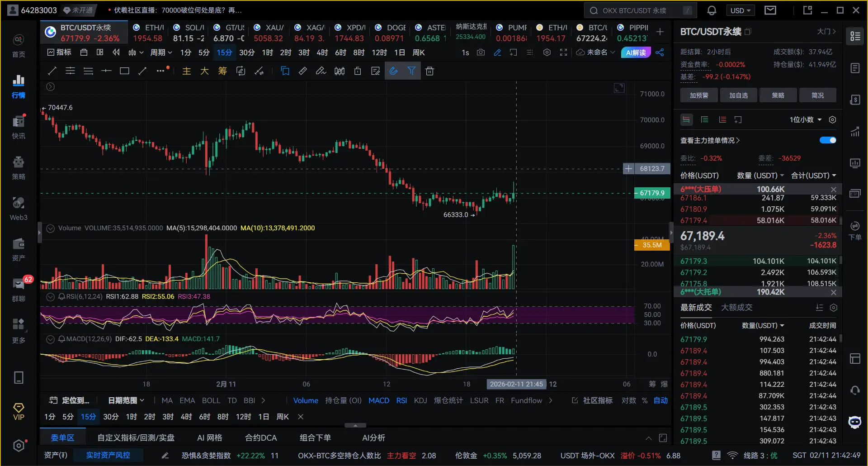This screenshot has width=868, height=466.
Task: Open the 大厅 lobby link
Action: click(x=826, y=32)
